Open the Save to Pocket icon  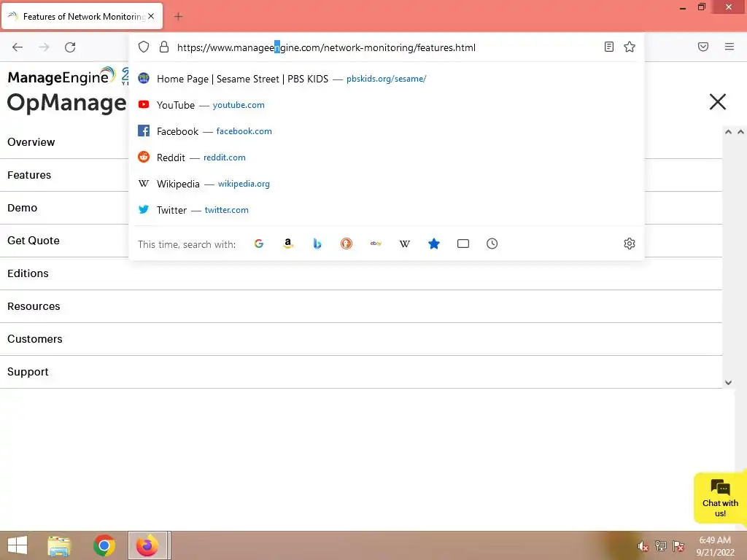click(703, 47)
